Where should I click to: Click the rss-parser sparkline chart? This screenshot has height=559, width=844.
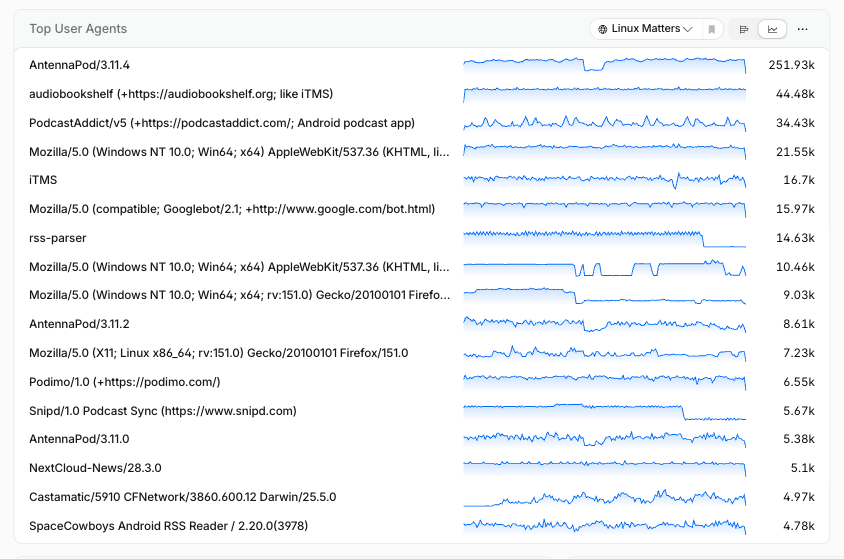(x=604, y=238)
